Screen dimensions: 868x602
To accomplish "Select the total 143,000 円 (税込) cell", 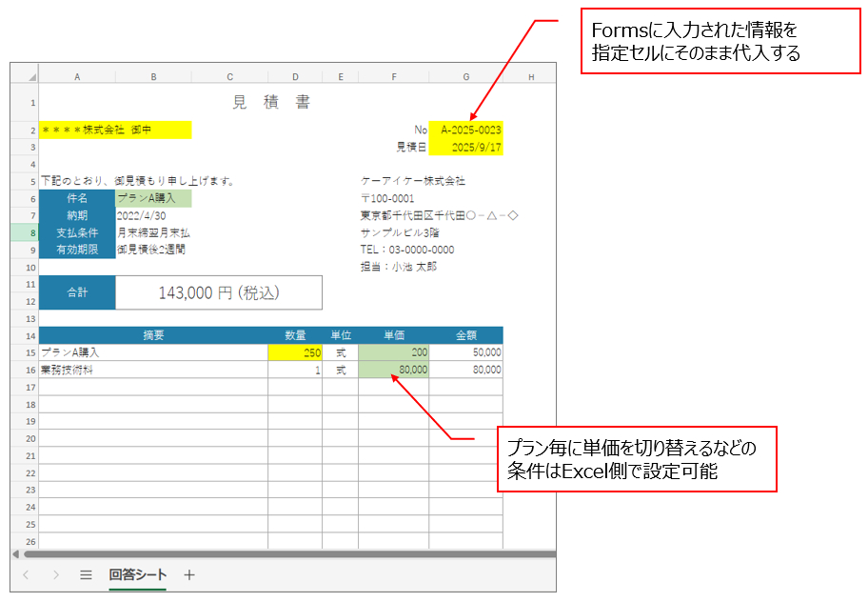I will (x=219, y=292).
